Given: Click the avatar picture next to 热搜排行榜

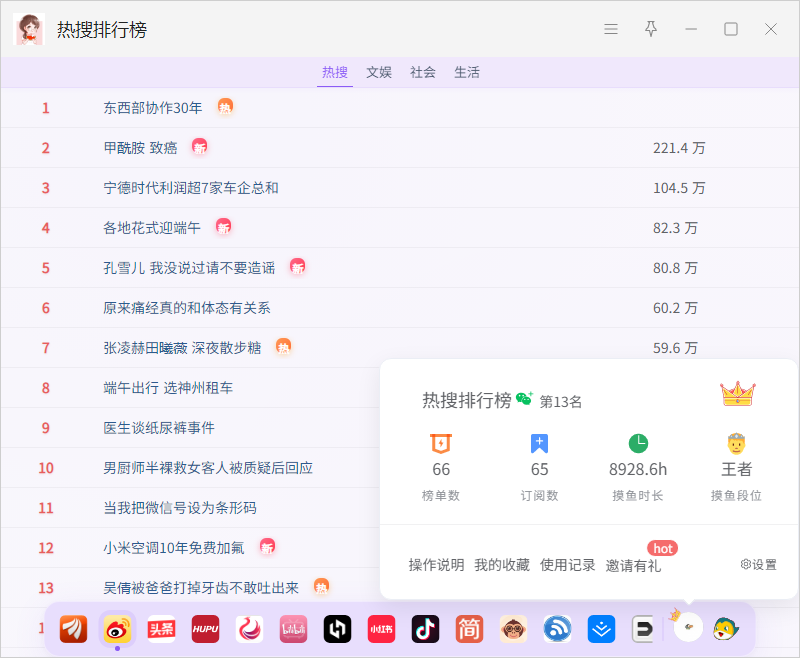Looking at the screenshot, I should click(x=29, y=29).
